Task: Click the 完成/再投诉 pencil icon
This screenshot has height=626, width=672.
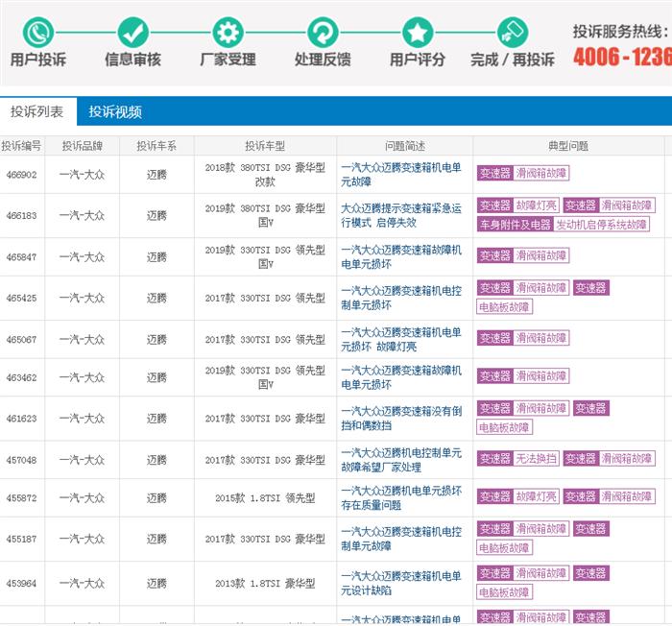Action: (513, 33)
